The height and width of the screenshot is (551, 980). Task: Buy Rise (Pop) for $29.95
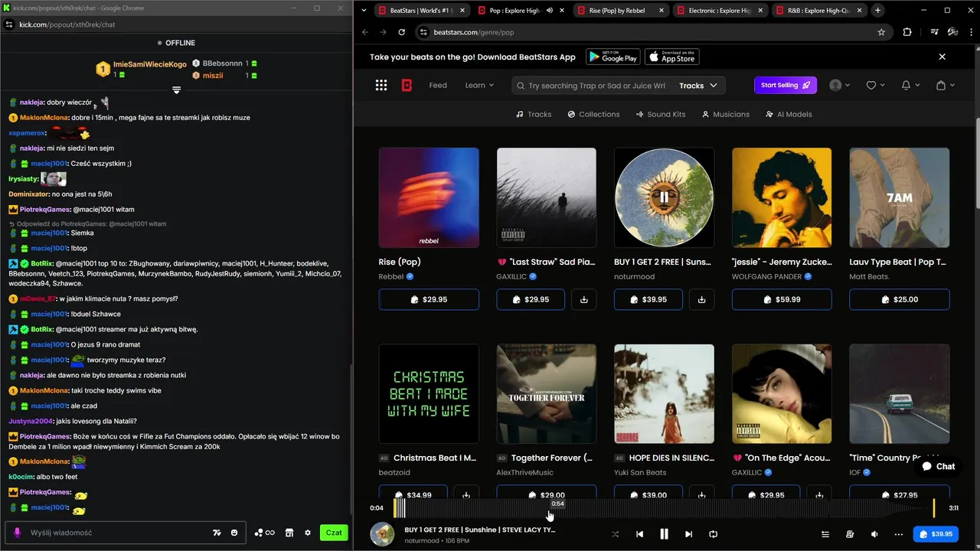point(429,299)
